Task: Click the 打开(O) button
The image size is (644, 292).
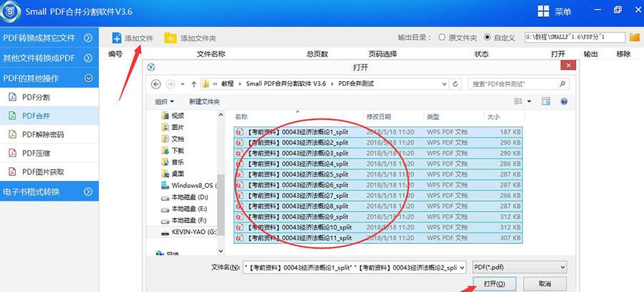Action: pyautogui.click(x=494, y=284)
